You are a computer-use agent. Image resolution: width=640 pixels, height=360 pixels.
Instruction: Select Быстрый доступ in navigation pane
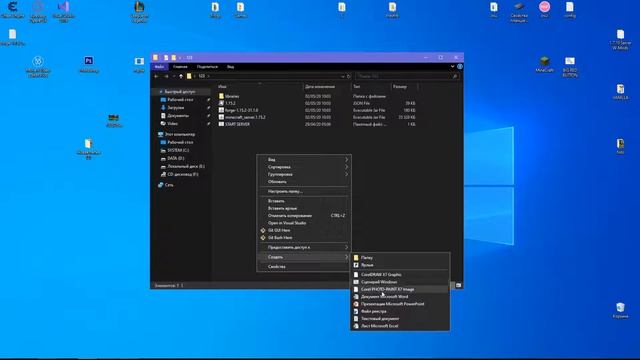tap(180, 92)
